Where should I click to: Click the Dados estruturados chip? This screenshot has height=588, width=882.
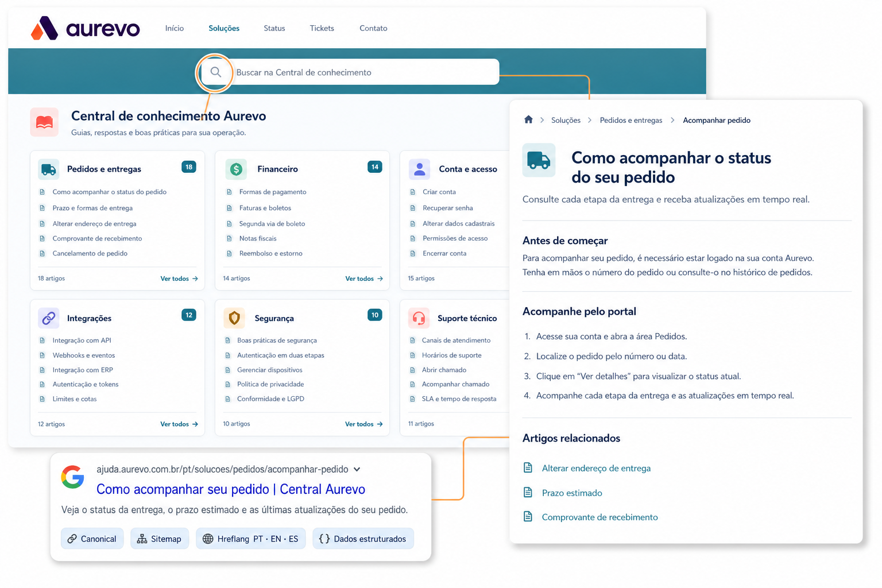[x=363, y=539]
